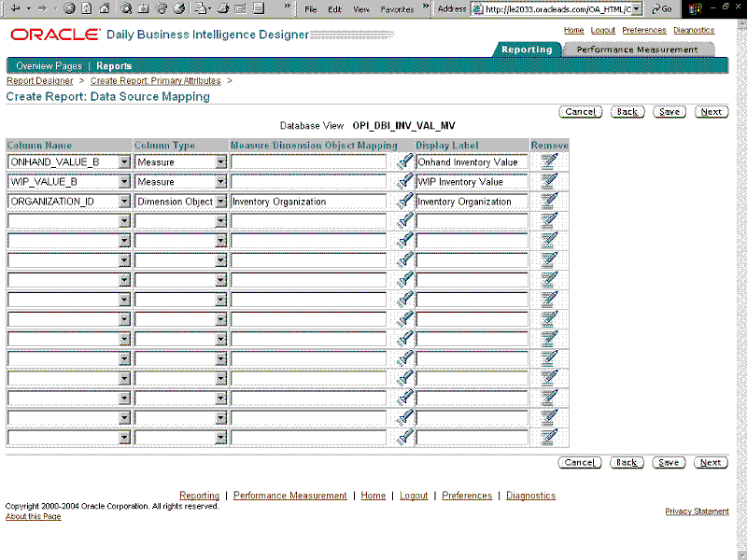Click the browser Refresh icon
The height and width of the screenshot is (560, 747).
tap(87, 8)
